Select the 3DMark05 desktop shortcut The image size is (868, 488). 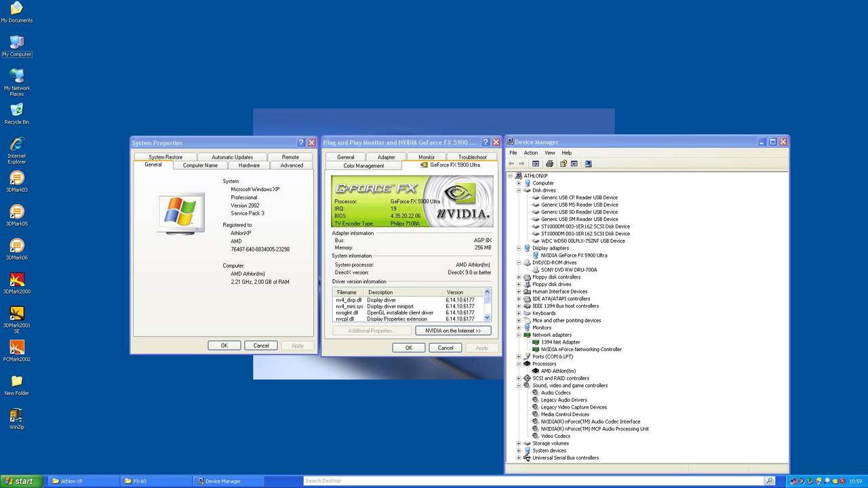16,215
